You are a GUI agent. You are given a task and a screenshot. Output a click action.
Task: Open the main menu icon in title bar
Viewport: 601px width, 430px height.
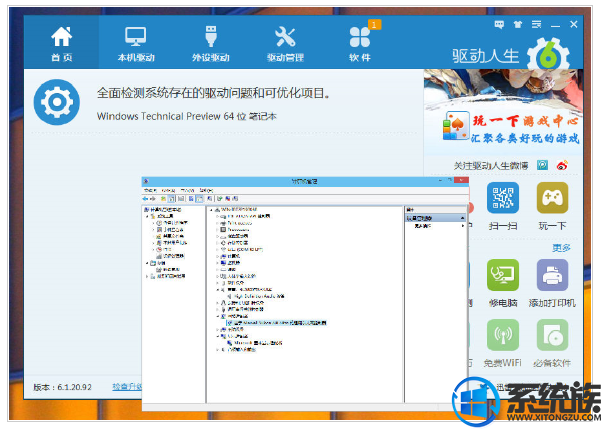(x=536, y=25)
